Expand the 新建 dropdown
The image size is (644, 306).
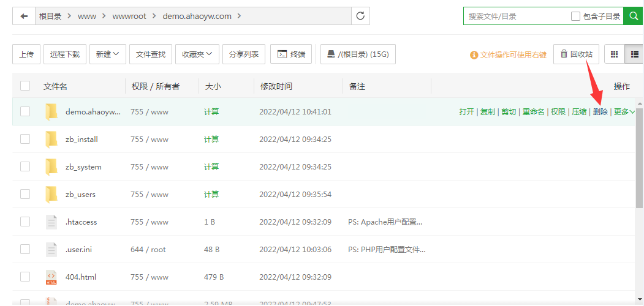107,54
